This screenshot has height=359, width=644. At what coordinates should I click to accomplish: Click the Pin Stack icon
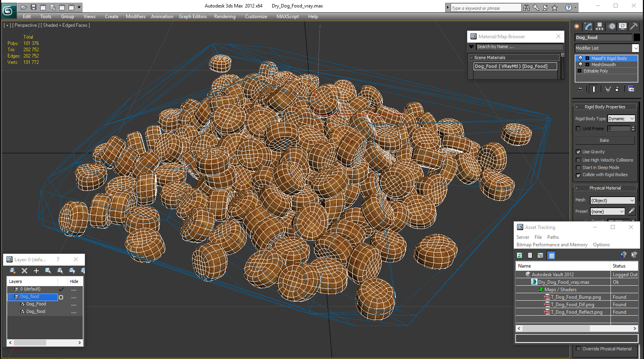580,89
